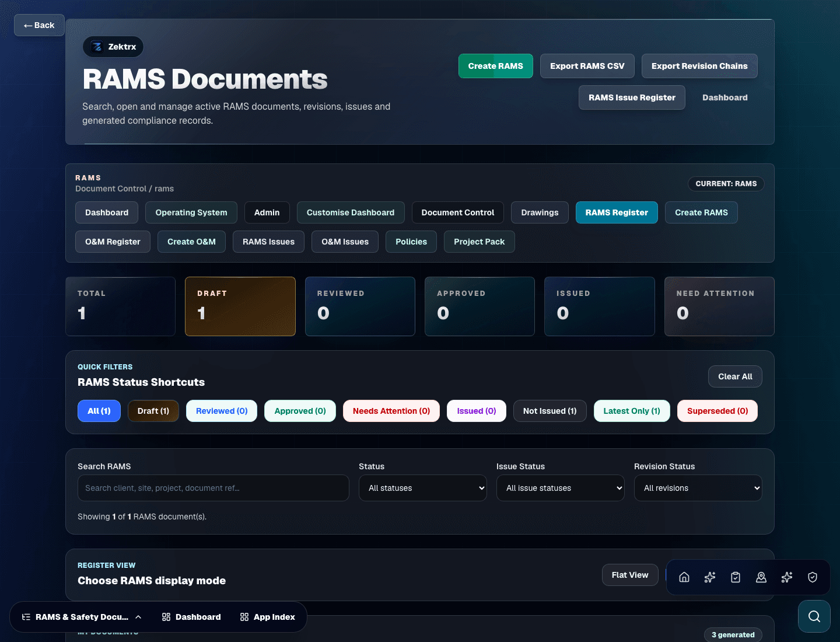Screen dimensions: 840x642
Task: Toggle the Draft (1) filter chip
Action: [x=153, y=411]
